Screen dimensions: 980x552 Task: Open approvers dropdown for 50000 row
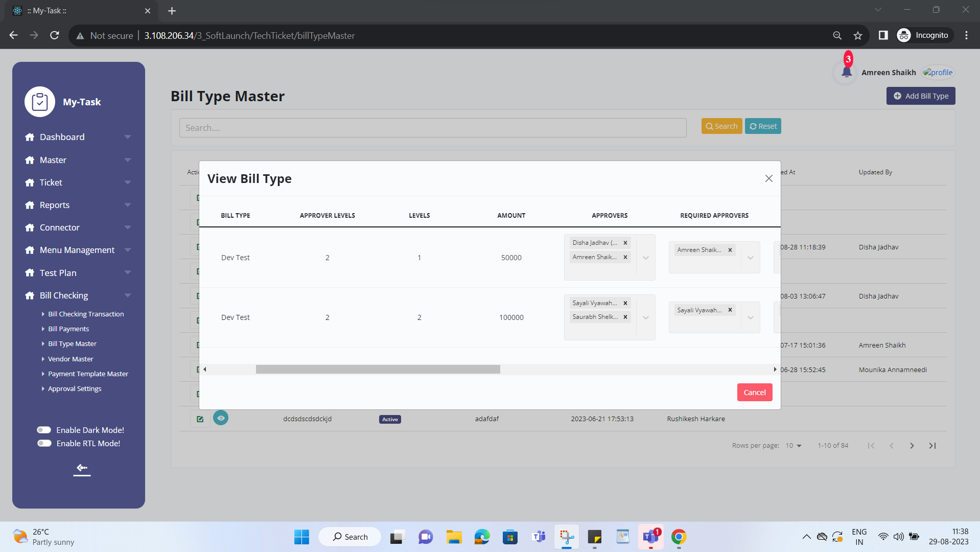[646, 258]
